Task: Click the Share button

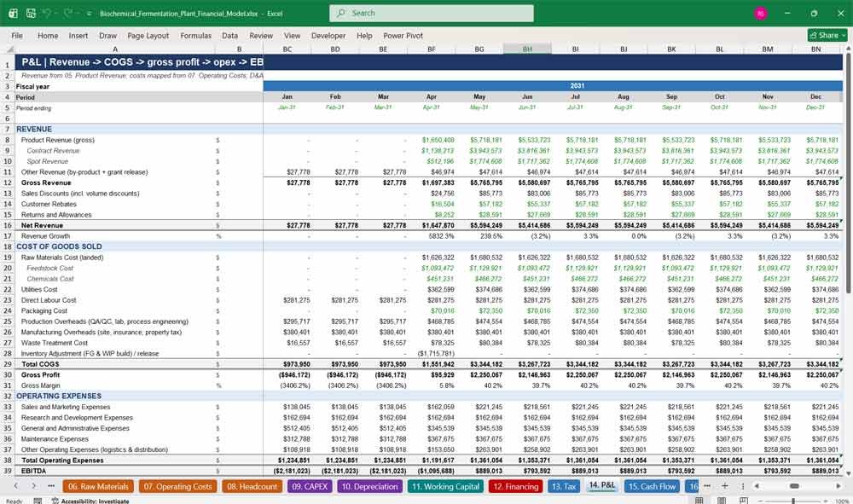Action: [x=828, y=35]
